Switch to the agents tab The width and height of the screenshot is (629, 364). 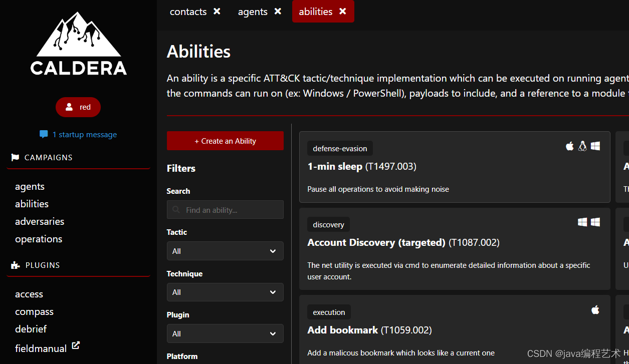253,12
